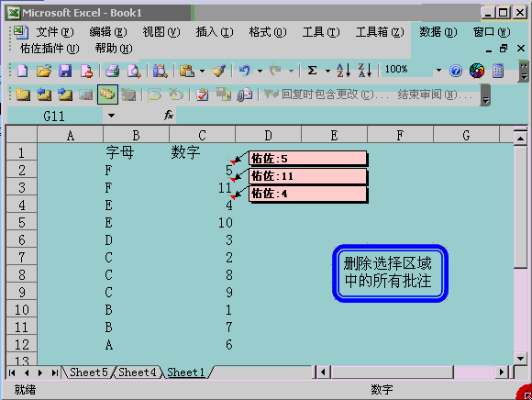532x400 pixels.
Task: Open Help with the blue question mark icon
Action: point(456,71)
